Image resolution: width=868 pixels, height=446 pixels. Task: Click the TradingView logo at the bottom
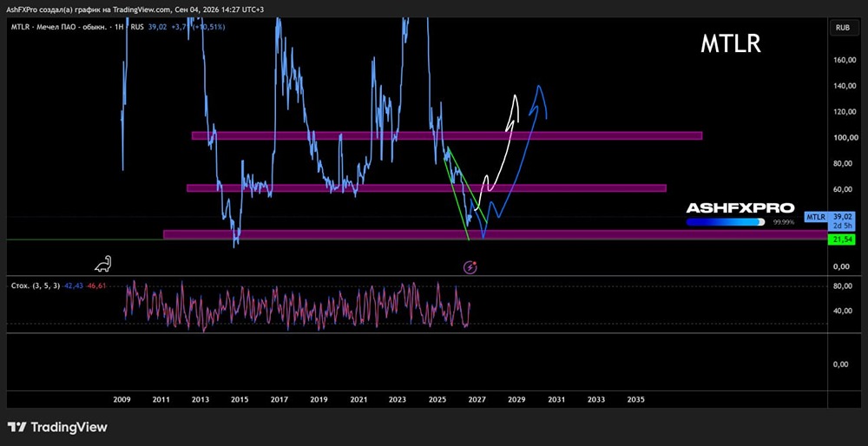click(57, 427)
